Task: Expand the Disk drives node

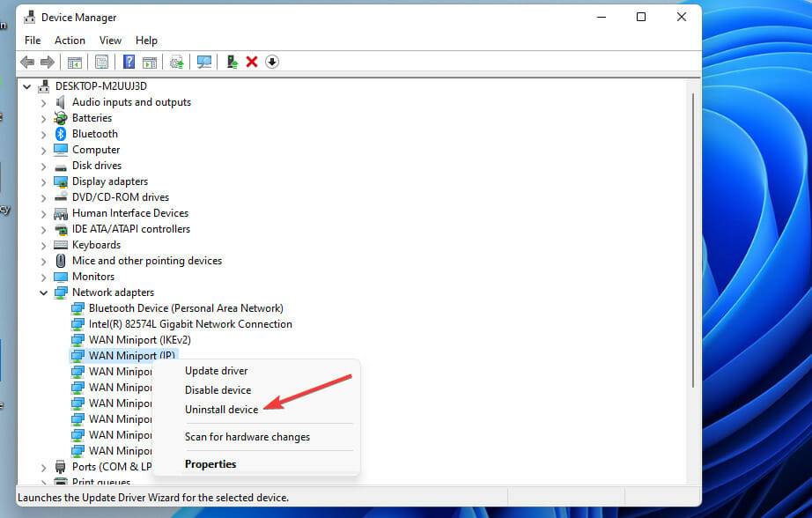Action: 43,166
